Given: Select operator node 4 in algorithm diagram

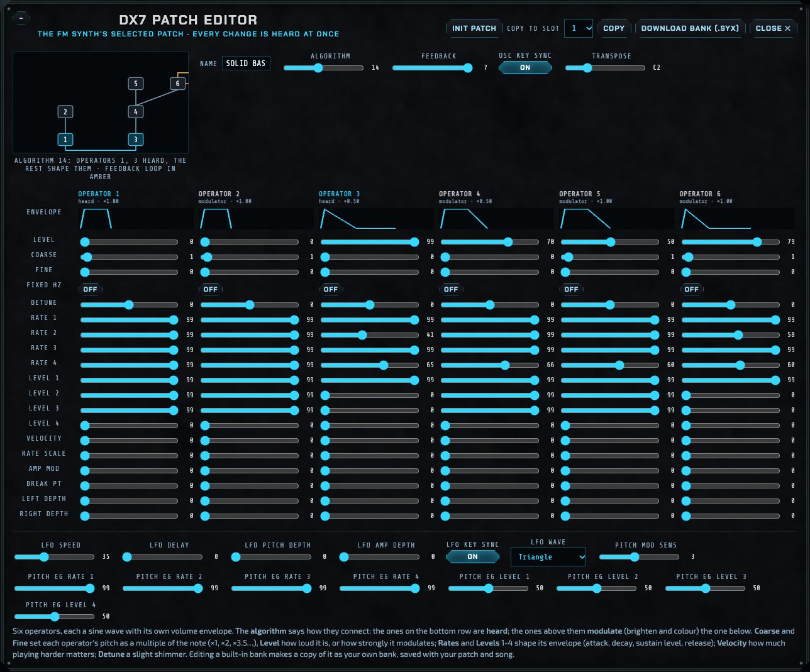Looking at the screenshot, I should 135,111.
